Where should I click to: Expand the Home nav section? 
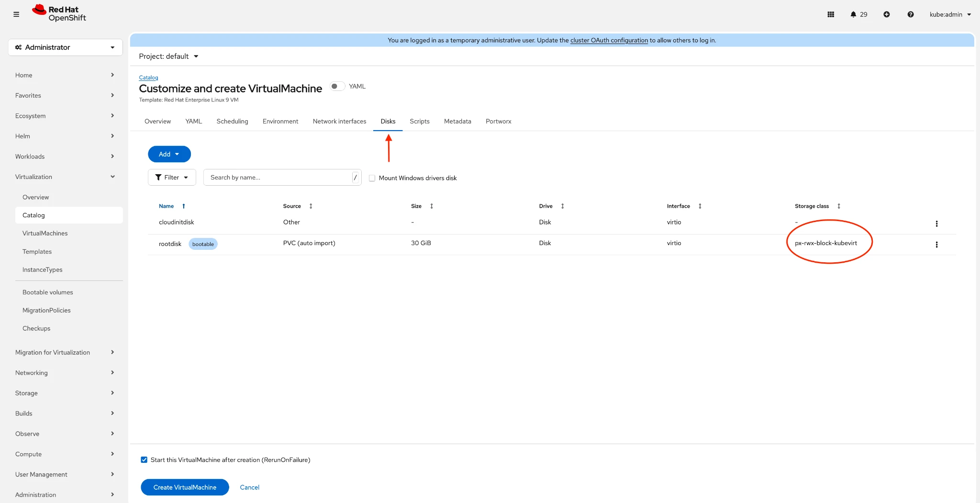pyautogui.click(x=65, y=75)
